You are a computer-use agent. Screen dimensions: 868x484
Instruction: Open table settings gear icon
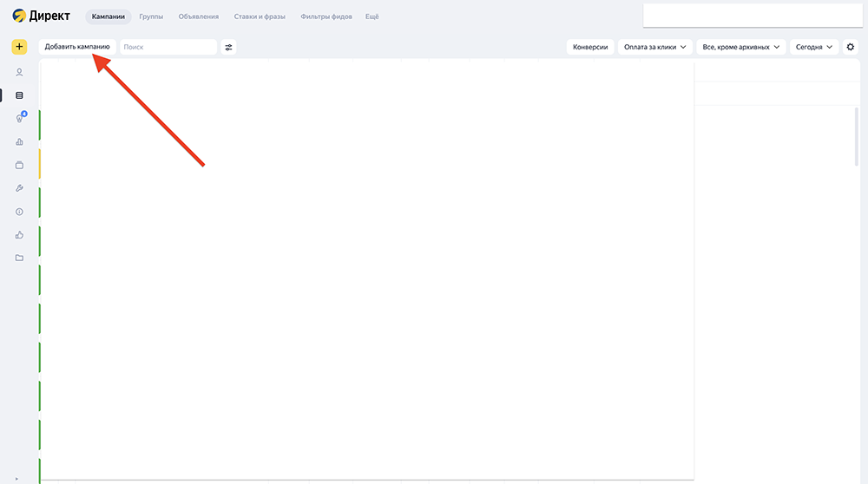[851, 47]
